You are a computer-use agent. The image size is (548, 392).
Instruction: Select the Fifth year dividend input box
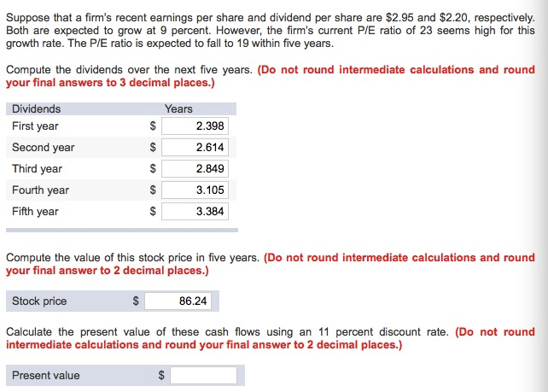[x=195, y=211]
